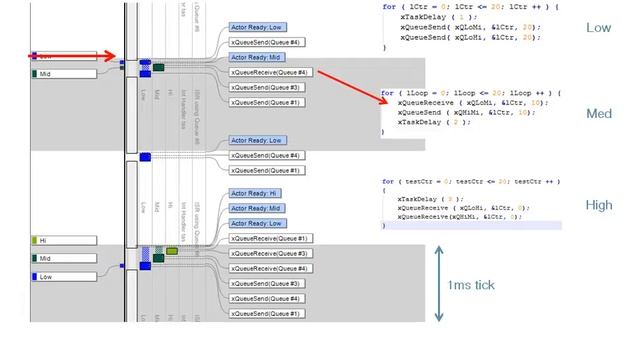Click the code line xQueueReceive ( xQLoMi, &lCtr, 10);
This screenshot has width=640, height=360.
click(x=473, y=103)
